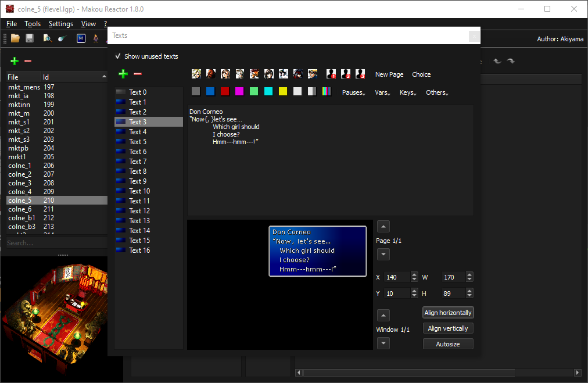Image resolution: width=588 pixels, height=383 pixels.
Task: Insert Vincent's name using his portrait icon
Action: (x=298, y=74)
